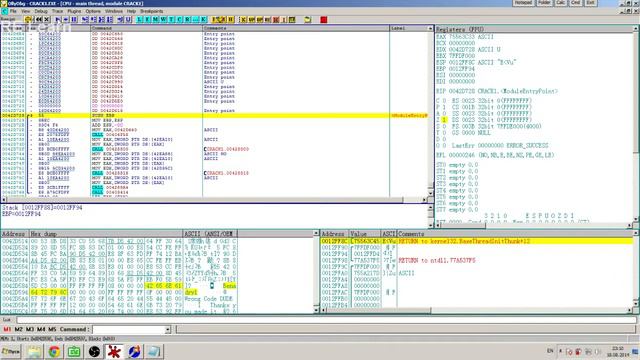Viewport: 640px width, 360px height.
Task: Select stack row RETURN to kernel32
Action: click(477, 241)
